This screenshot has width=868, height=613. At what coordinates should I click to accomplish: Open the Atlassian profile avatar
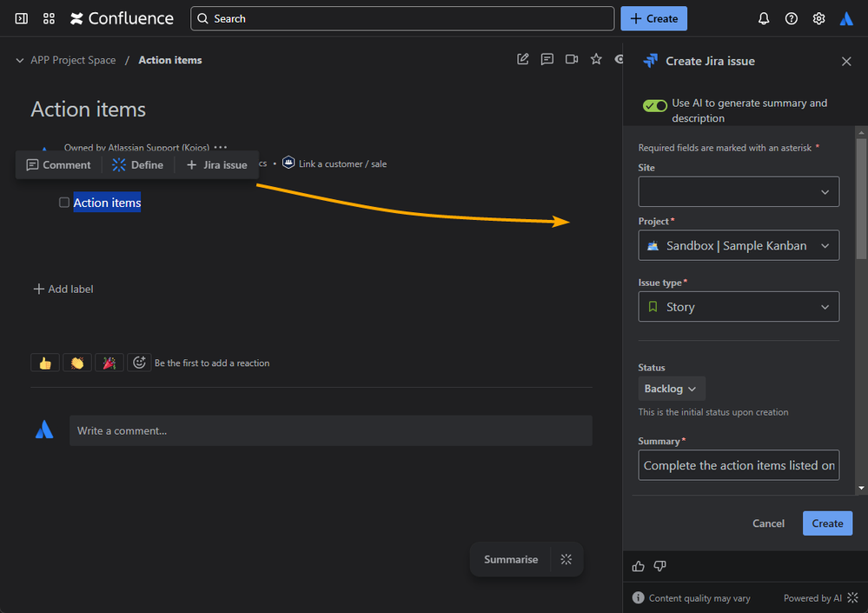tap(846, 19)
